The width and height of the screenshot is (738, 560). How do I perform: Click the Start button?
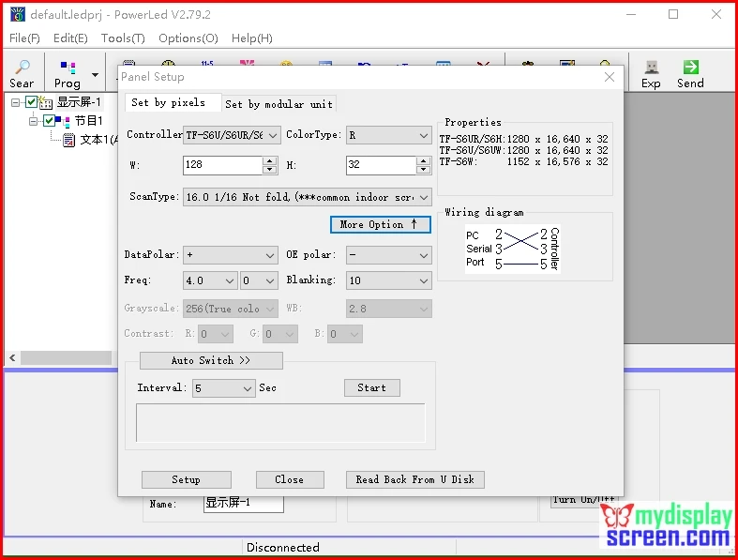[372, 388]
